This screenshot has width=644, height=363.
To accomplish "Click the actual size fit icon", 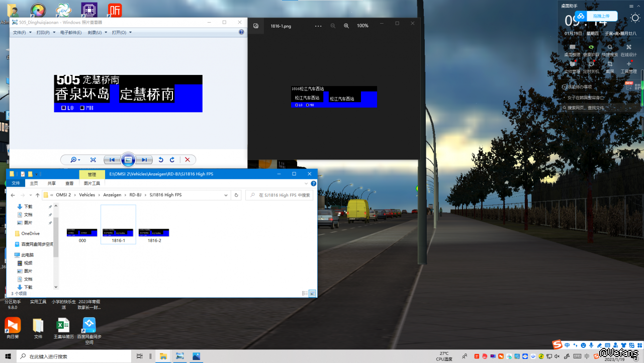I will point(93,160).
